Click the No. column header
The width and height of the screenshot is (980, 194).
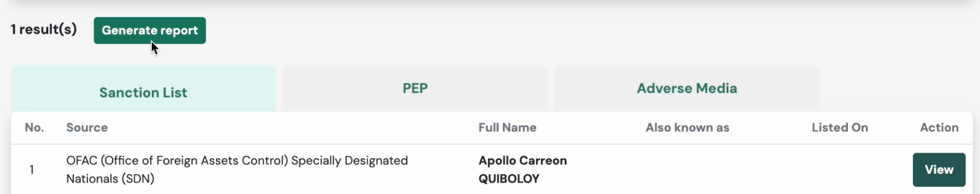pyautogui.click(x=34, y=128)
